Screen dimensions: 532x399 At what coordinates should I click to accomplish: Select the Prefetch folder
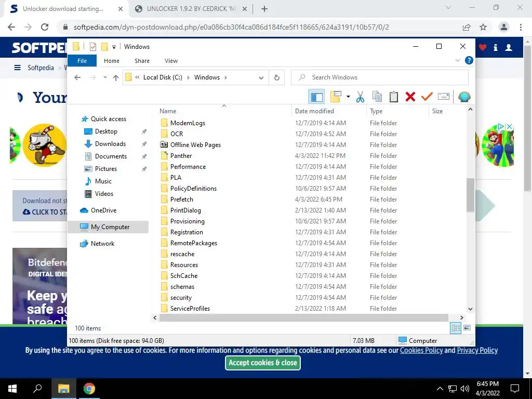pos(181,199)
